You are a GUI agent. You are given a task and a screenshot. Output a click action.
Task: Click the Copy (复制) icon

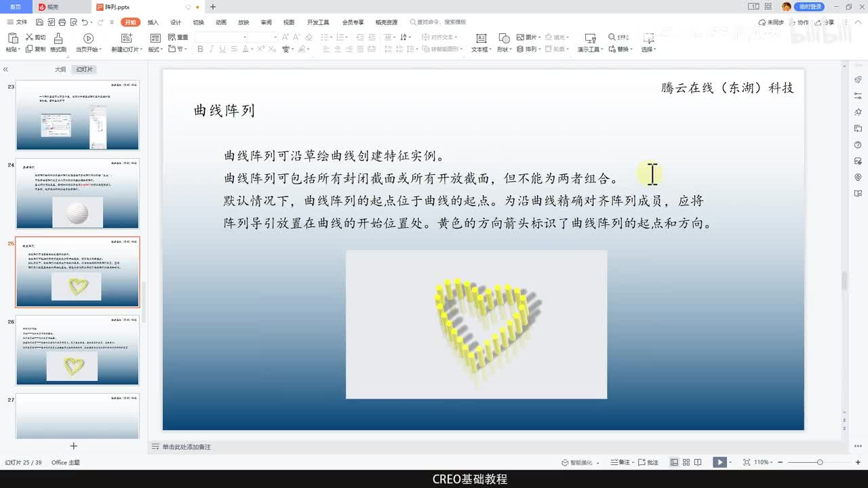click(29, 49)
